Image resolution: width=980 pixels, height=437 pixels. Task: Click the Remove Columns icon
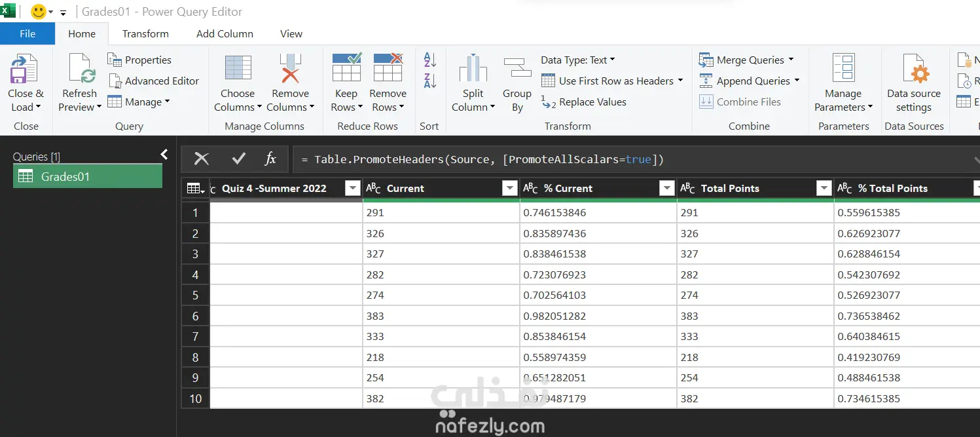(290, 69)
